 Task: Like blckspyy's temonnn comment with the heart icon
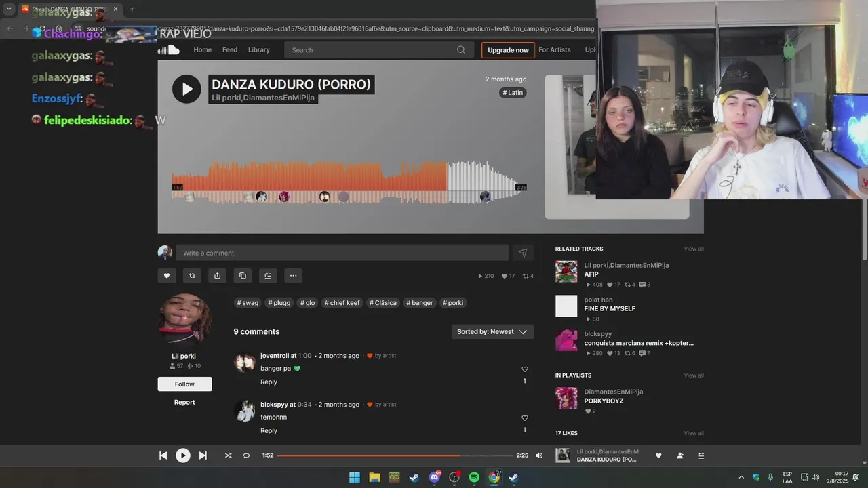pos(524,418)
